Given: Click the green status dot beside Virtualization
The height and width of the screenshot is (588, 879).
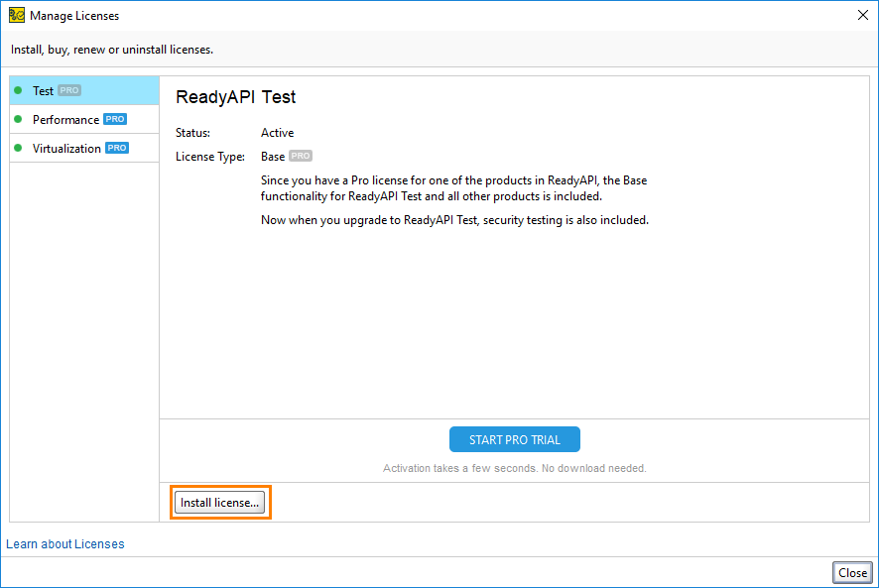Looking at the screenshot, I should [x=18, y=149].
